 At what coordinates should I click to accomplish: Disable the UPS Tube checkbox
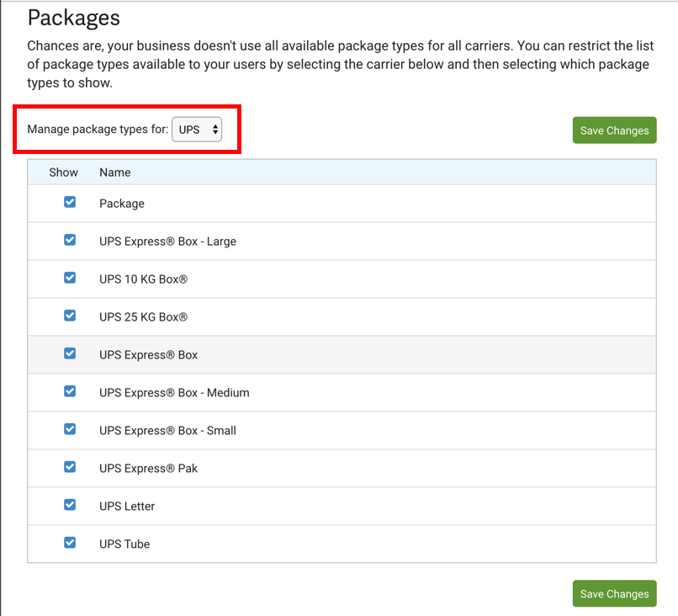[x=70, y=543]
